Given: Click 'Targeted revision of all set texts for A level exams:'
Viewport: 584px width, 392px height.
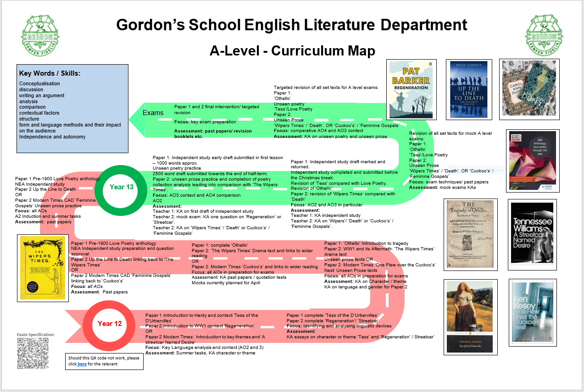Looking at the screenshot, I should click(x=326, y=88).
